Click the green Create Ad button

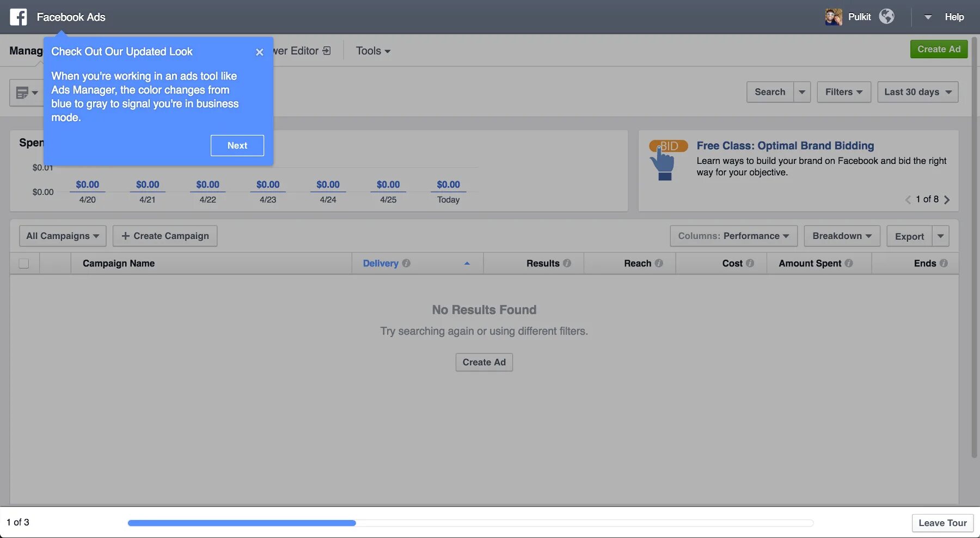coord(939,49)
